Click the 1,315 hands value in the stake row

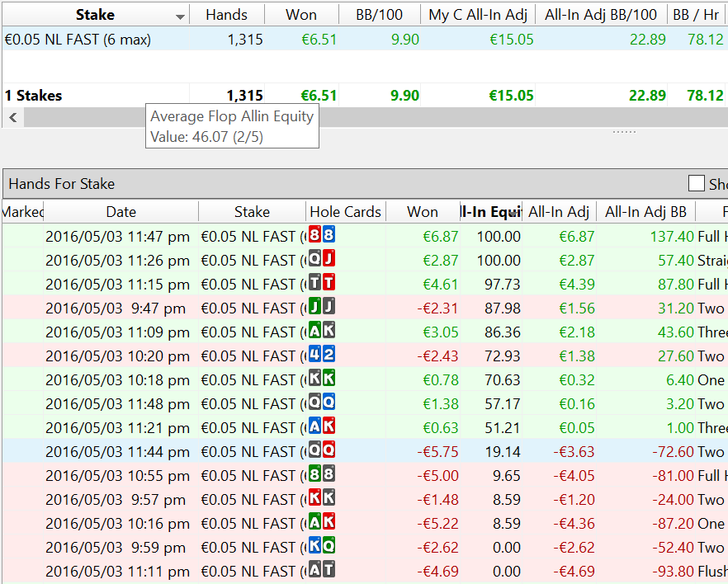(245, 40)
